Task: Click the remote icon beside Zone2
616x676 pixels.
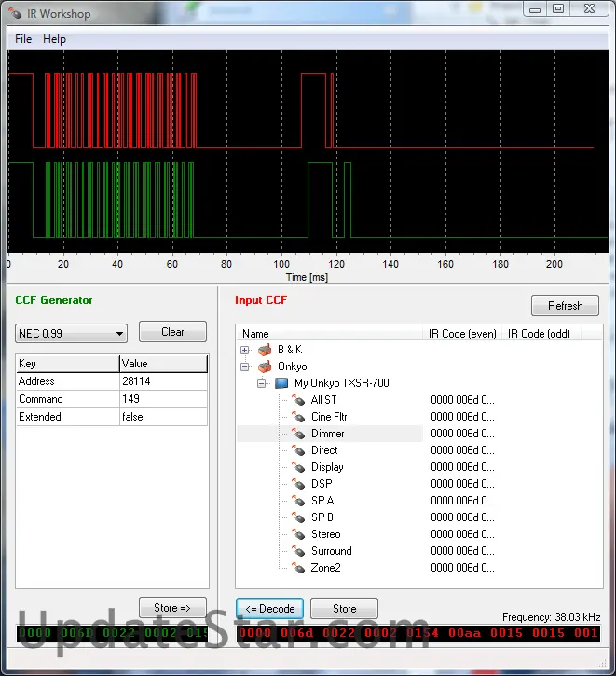Action: (299, 568)
